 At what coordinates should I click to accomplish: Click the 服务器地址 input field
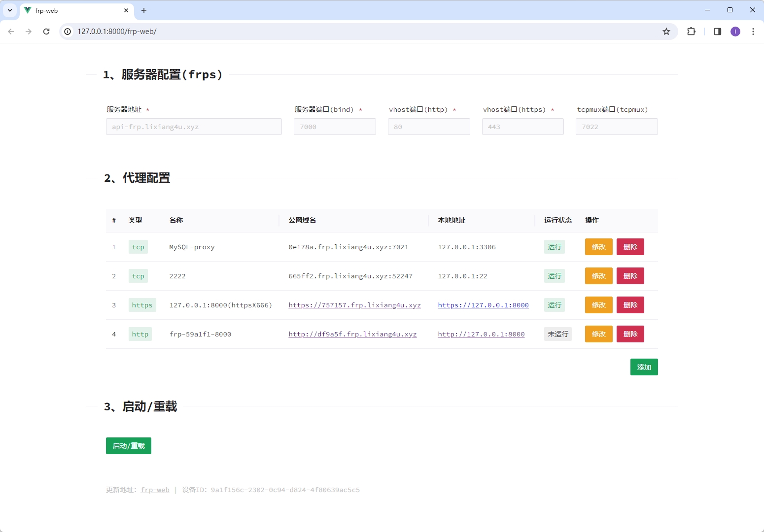point(193,127)
